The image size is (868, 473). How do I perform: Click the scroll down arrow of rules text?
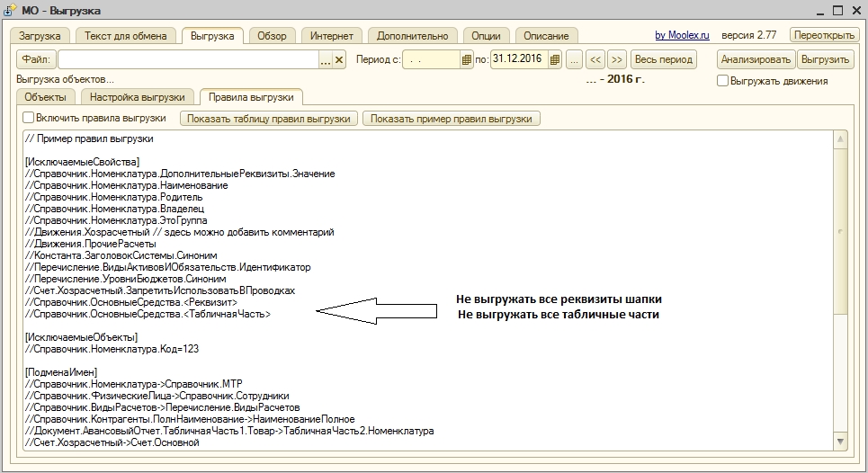840,442
